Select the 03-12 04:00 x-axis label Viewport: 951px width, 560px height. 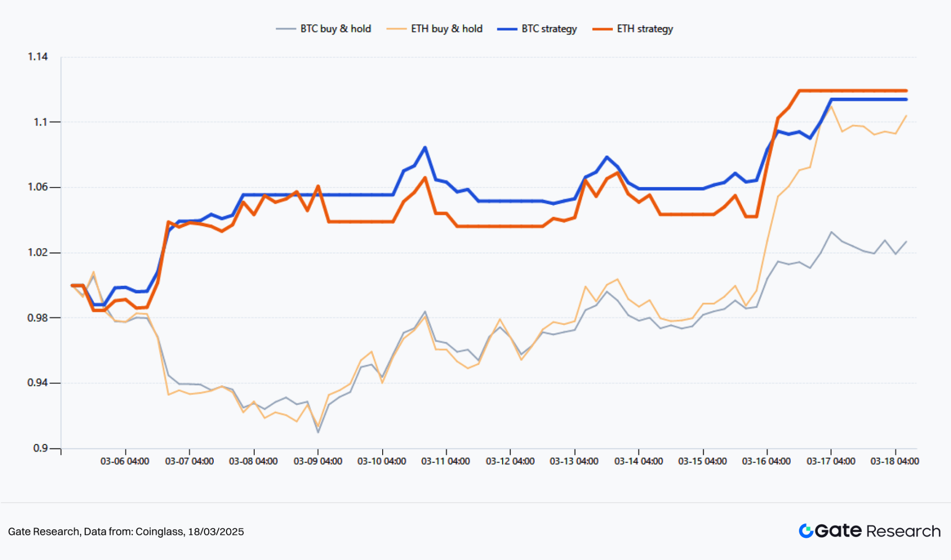click(510, 461)
